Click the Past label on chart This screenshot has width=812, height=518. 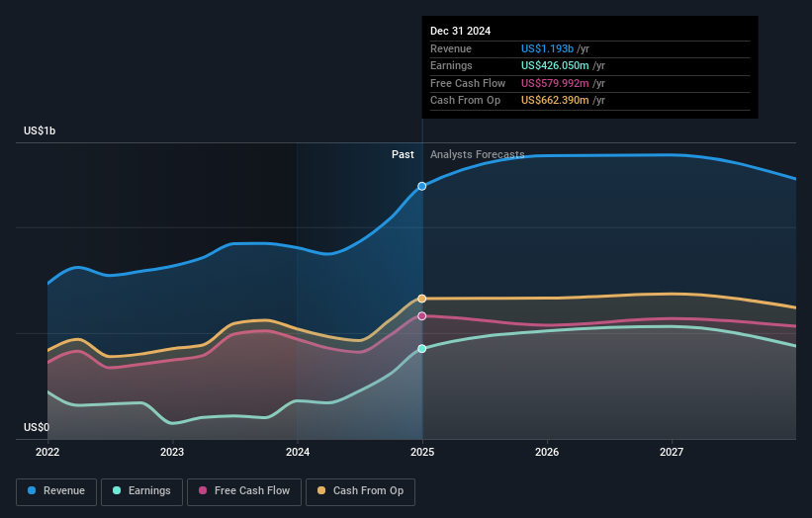point(403,155)
